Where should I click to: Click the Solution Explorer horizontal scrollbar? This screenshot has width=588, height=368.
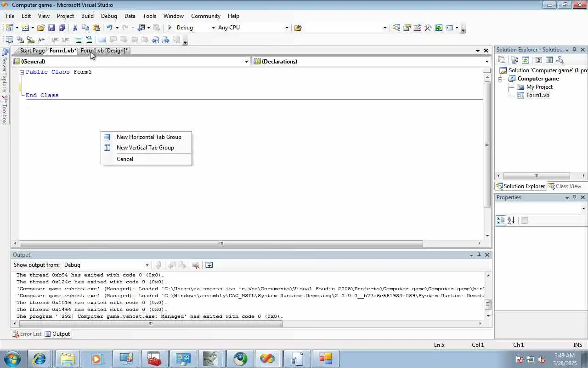tap(536, 176)
